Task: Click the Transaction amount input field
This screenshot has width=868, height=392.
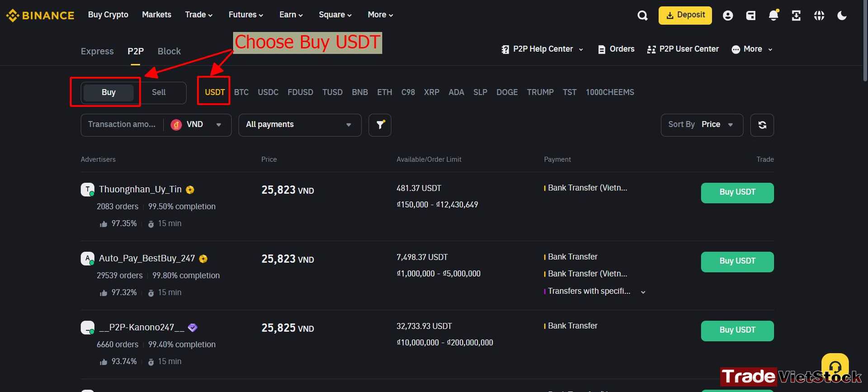Action: coord(122,124)
